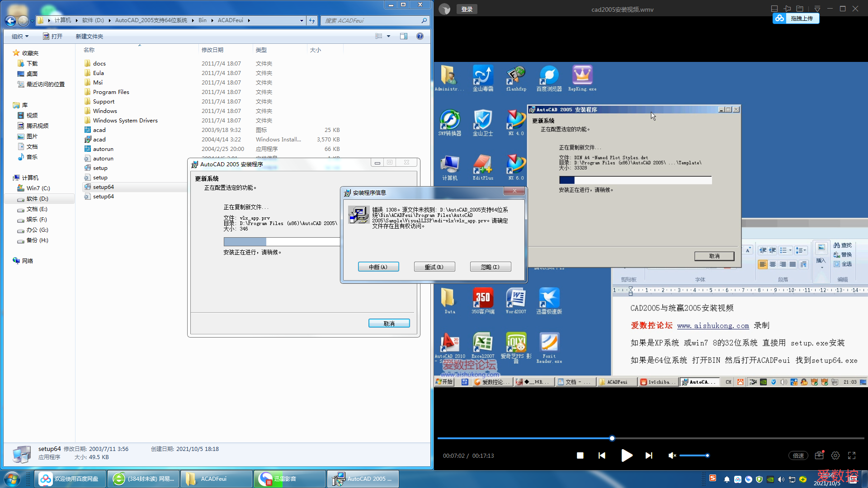Click the Sogou input tray icon
868x488 pixels.
(x=712, y=478)
